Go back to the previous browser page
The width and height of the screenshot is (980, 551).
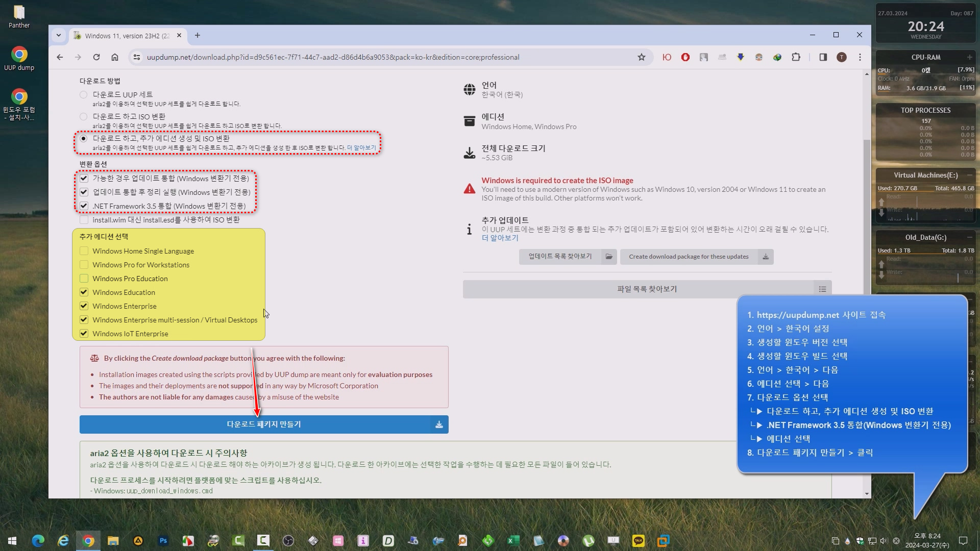pos(60,57)
